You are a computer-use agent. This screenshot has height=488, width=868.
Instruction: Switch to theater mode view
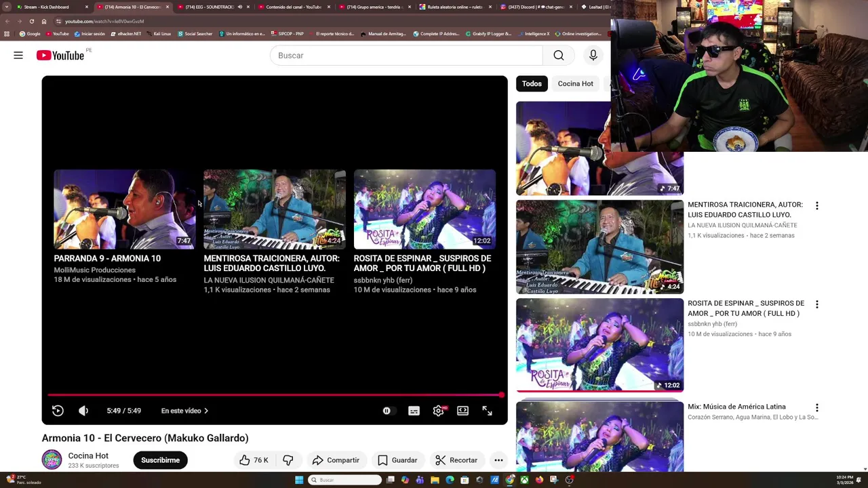pos(462,411)
